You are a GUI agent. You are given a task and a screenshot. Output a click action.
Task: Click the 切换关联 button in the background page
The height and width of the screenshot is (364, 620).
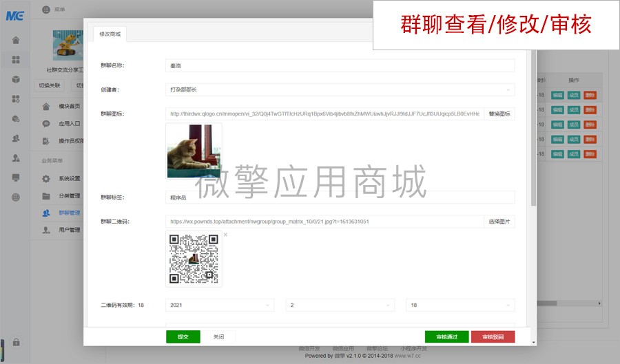tap(50, 85)
